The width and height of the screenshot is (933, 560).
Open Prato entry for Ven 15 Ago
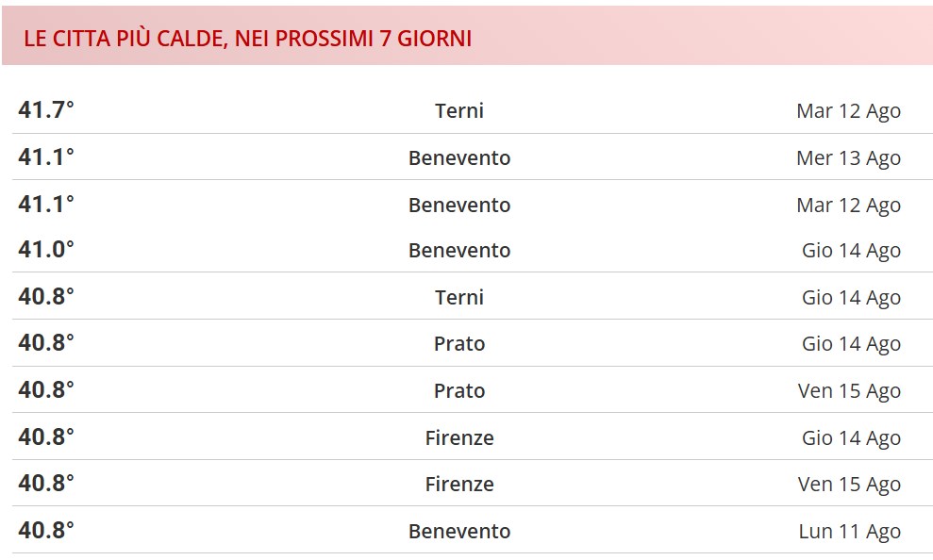(459, 391)
